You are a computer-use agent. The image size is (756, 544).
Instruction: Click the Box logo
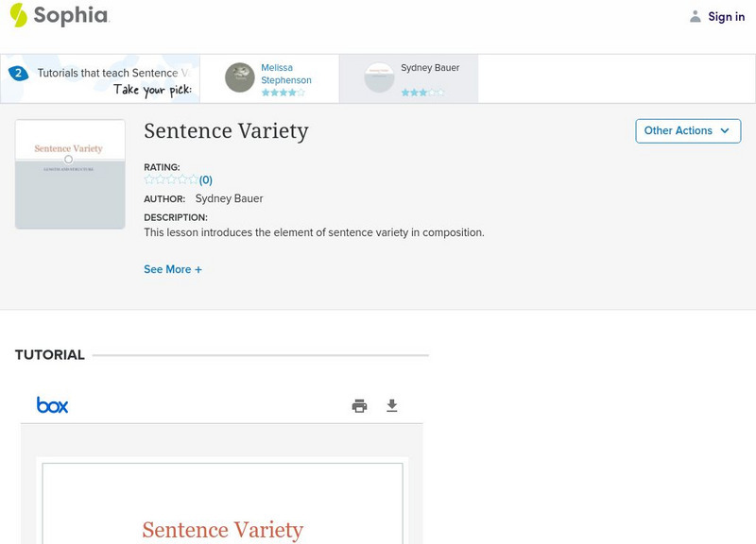click(x=52, y=405)
